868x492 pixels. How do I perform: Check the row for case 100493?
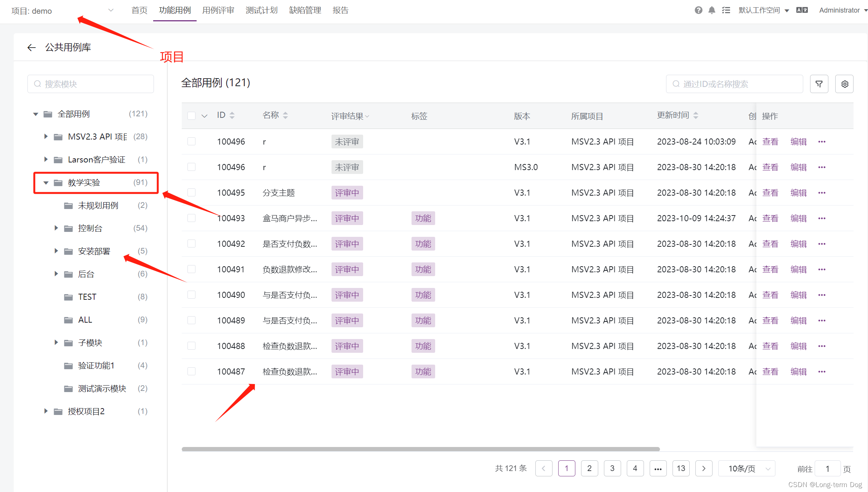click(x=192, y=218)
